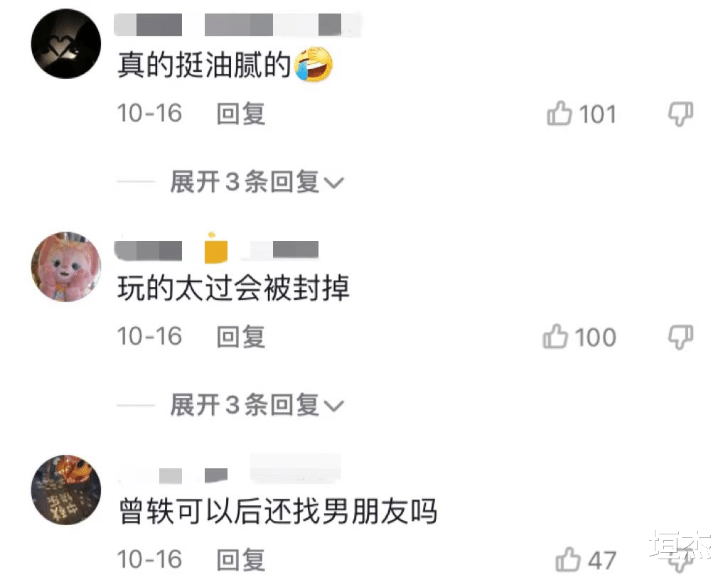Expand 3 replies under '真的挺油腻的' comment
This screenshot has width=728, height=582.
click(257, 181)
